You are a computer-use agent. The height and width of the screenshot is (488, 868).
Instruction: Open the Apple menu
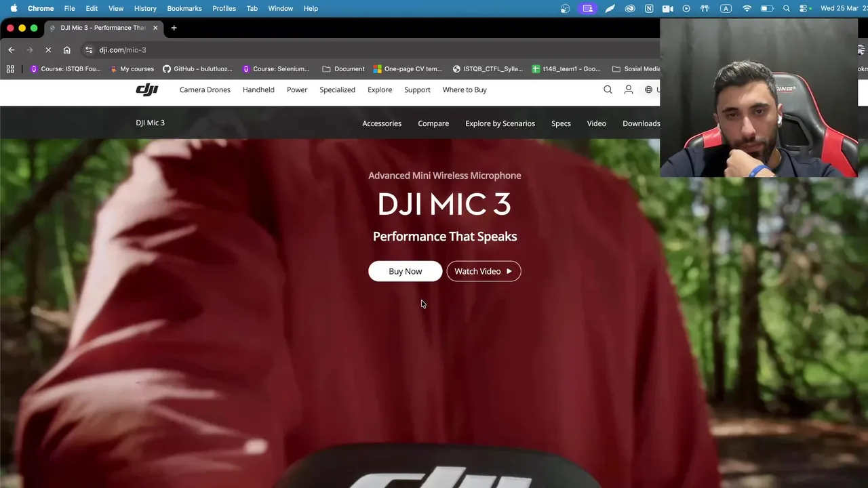[14, 8]
